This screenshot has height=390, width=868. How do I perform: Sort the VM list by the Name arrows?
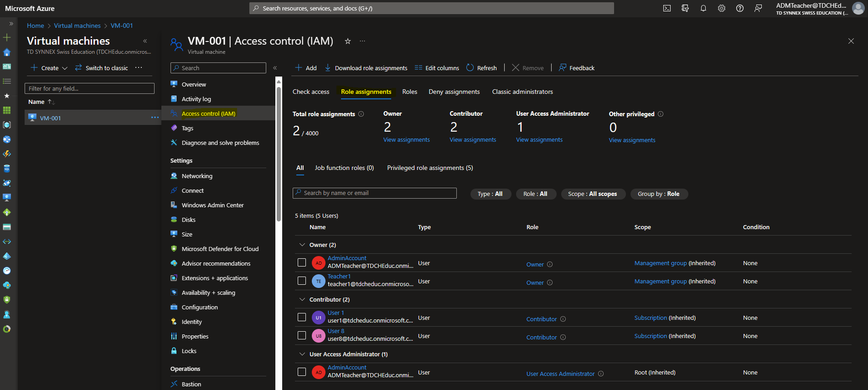click(52, 102)
